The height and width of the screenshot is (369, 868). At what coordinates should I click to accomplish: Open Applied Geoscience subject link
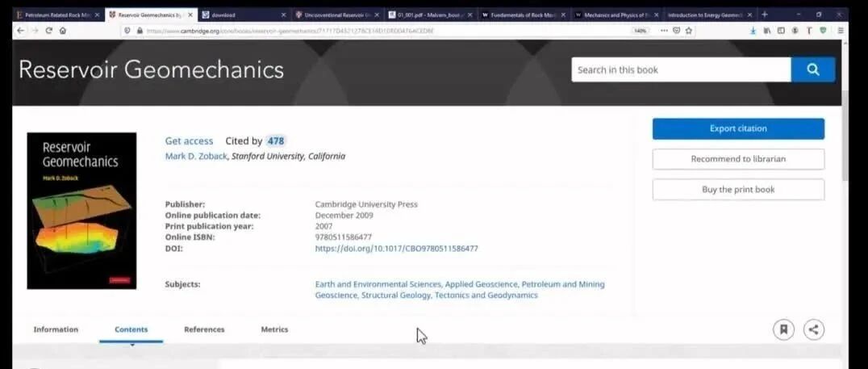click(481, 284)
